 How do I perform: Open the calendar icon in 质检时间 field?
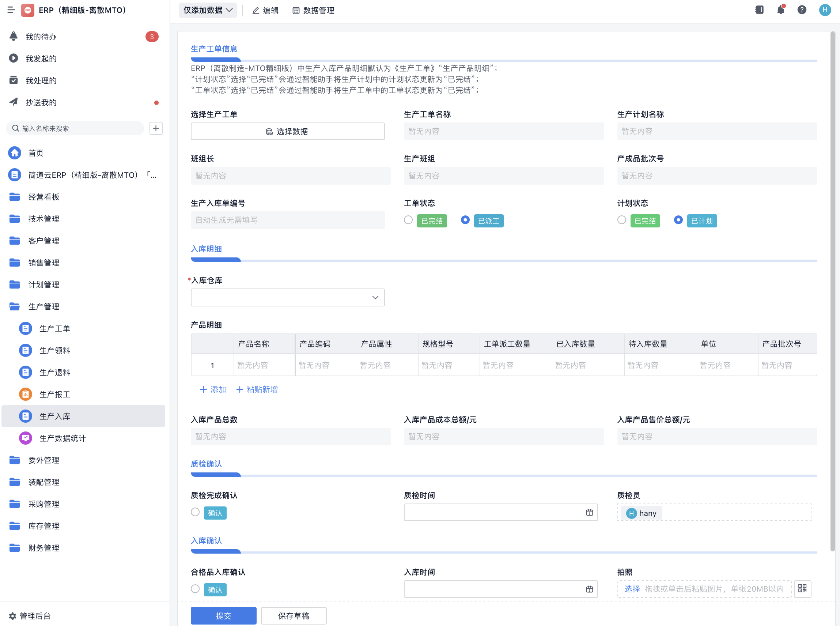(x=589, y=513)
